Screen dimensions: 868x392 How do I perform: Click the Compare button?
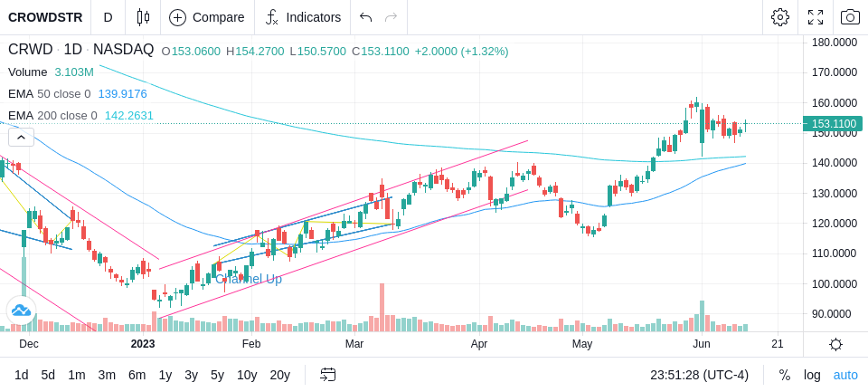[207, 17]
